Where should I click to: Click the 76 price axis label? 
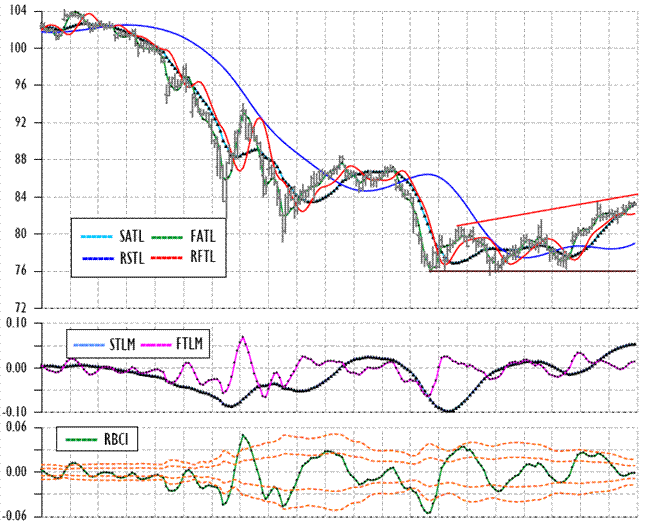pyautogui.click(x=22, y=271)
